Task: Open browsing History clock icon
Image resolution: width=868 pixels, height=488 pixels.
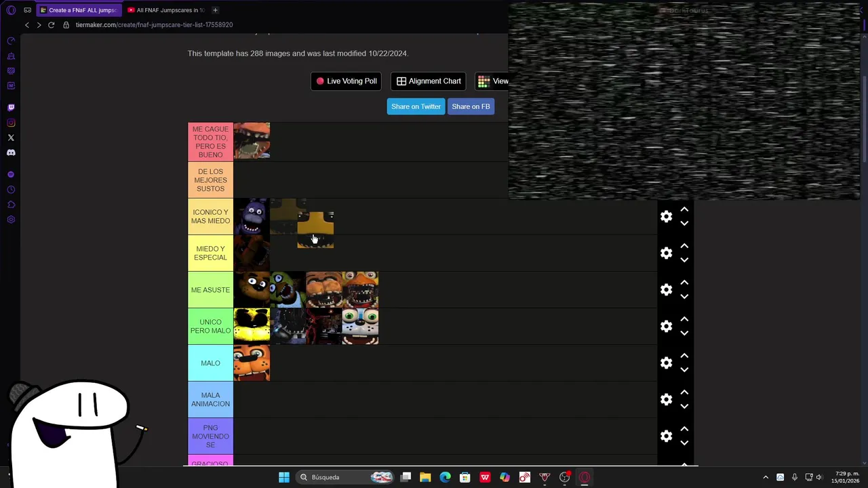Action: (11, 190)
